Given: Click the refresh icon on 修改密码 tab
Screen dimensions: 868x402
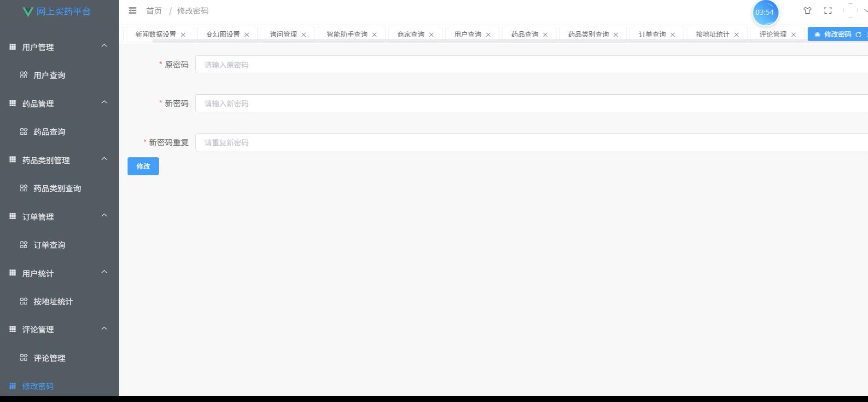Looking at the screenshot, I should 858,34.
